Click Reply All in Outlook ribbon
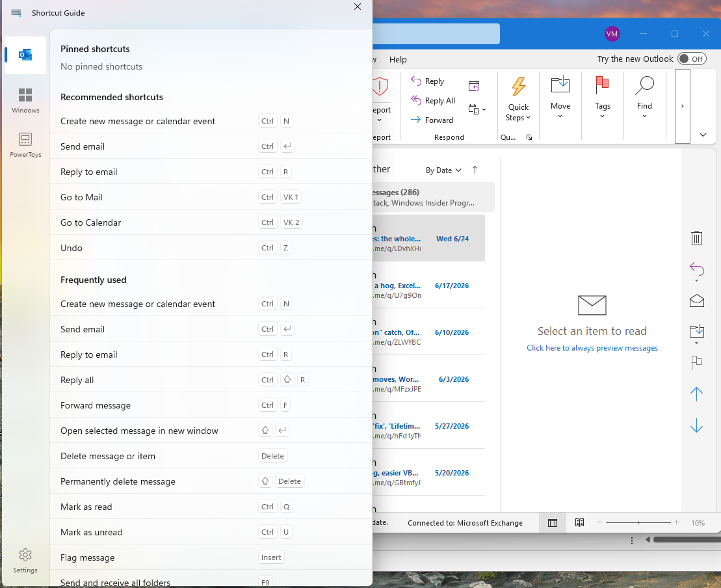Viewport: 721px width, 588px height. pos(433,100)
